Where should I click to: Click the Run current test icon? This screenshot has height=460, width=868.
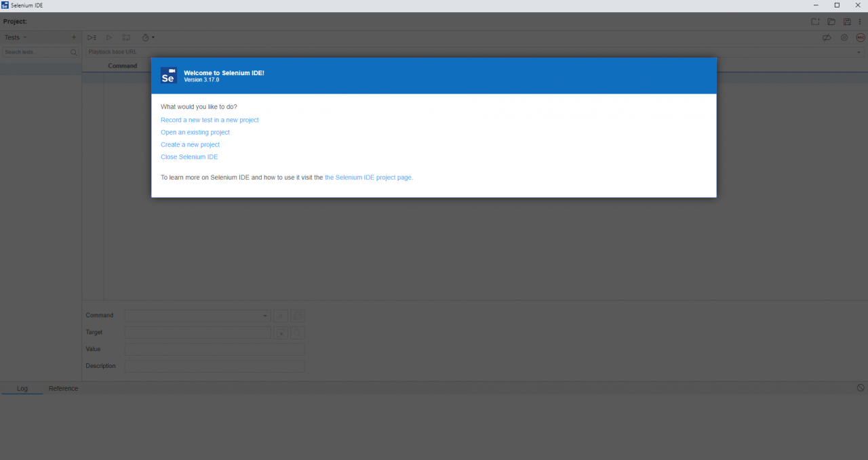click(108, 37)
